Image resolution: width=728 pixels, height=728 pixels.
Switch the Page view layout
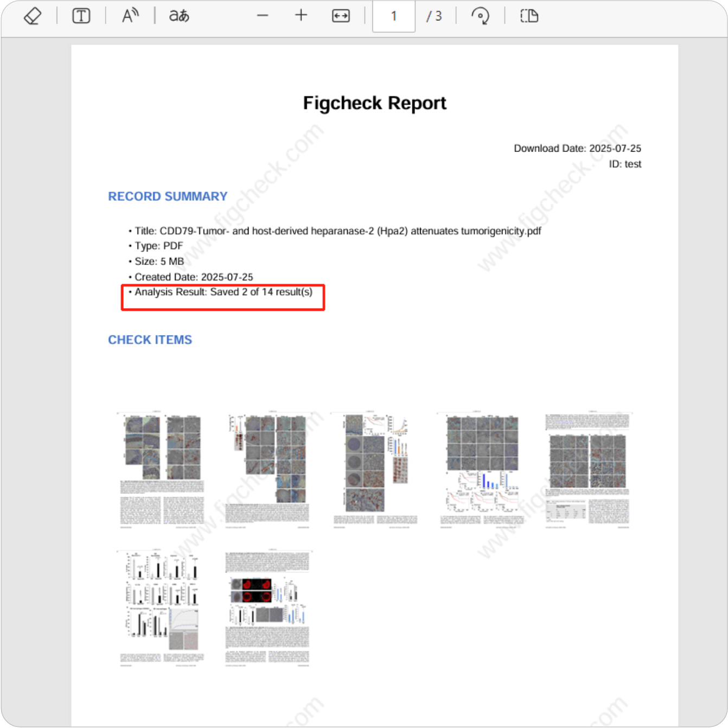[x=529, y=16]
